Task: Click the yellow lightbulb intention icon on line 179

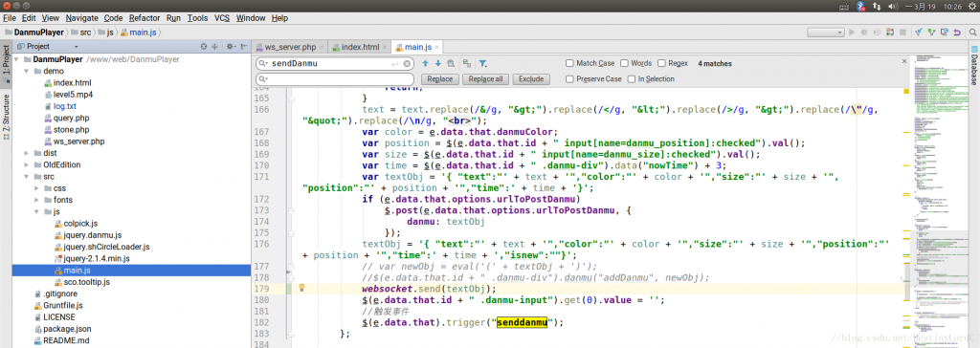Action: click(x=301, y=288)
